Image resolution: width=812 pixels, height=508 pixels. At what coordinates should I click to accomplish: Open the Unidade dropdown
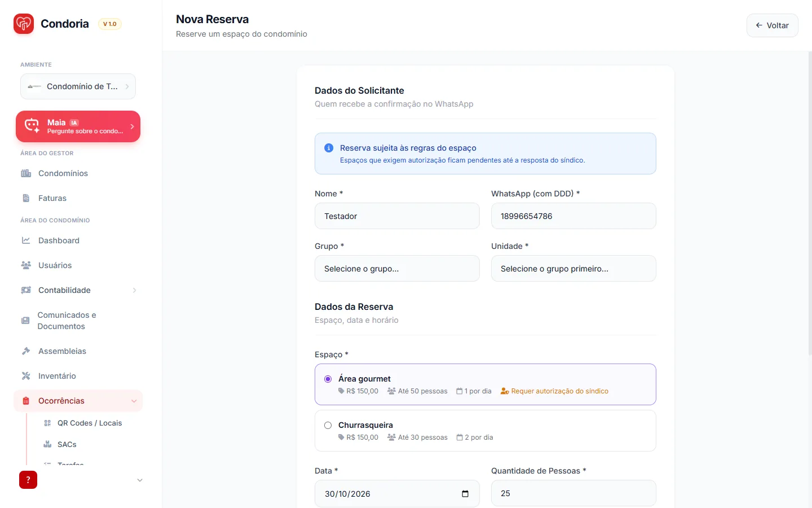pos(573,269)
